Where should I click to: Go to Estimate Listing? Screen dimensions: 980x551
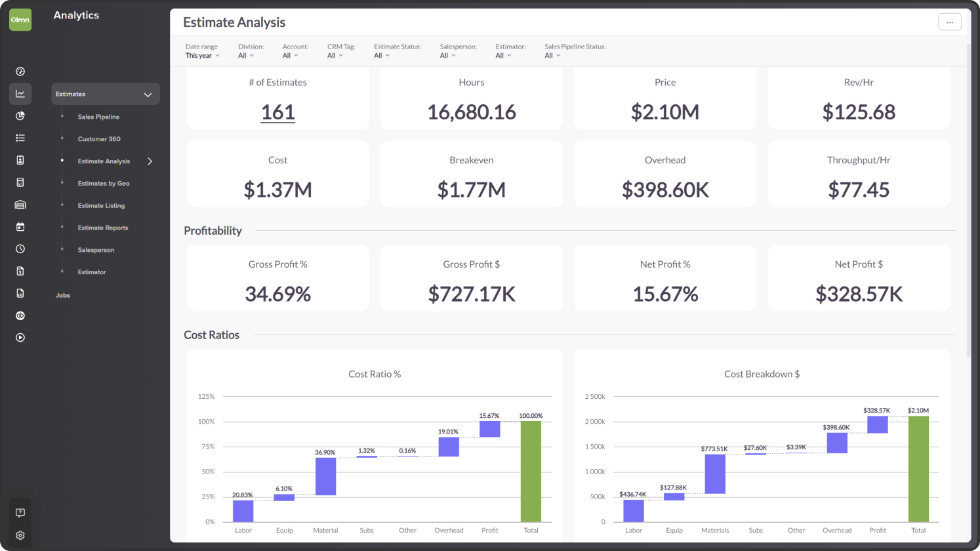tap(101, 206)
